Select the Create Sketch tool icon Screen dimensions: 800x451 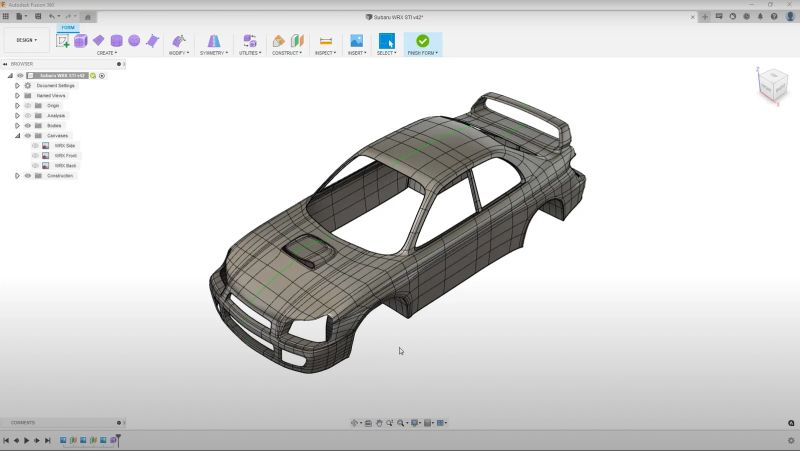(63, 41)
